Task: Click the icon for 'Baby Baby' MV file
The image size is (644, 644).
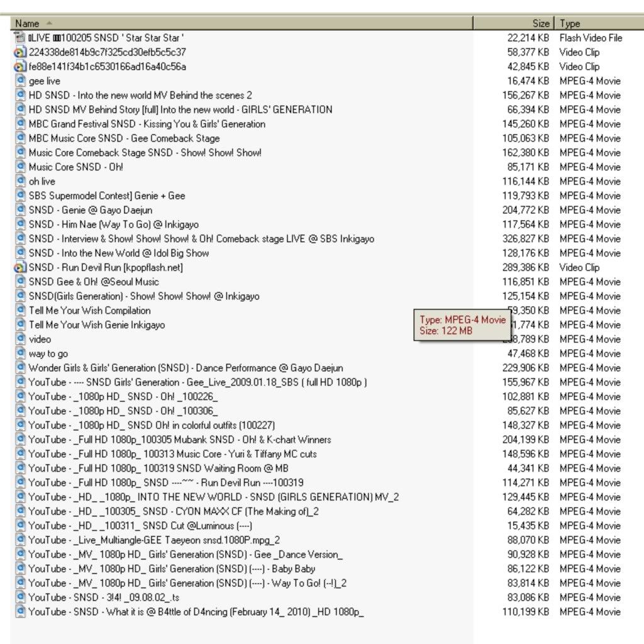Action: coord(20,569)
